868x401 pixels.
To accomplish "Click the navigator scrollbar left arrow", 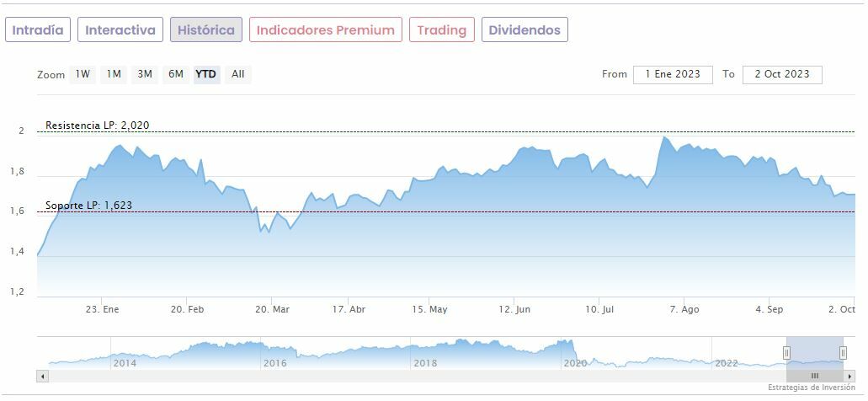I will 42,376.
